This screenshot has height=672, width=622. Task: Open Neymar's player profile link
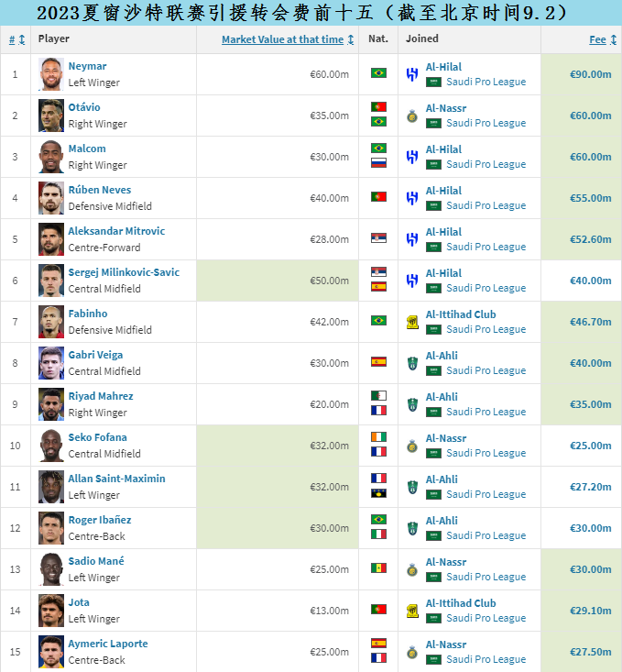tap(87, 66)
